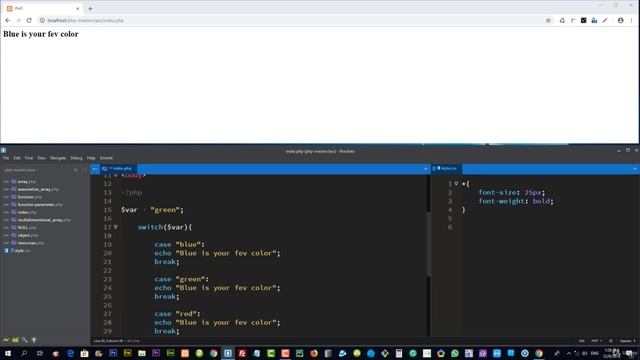This screenshot has width=640, height=360.
Task: Open NULL.php in the file tree
Action: [x=27, y=228]
